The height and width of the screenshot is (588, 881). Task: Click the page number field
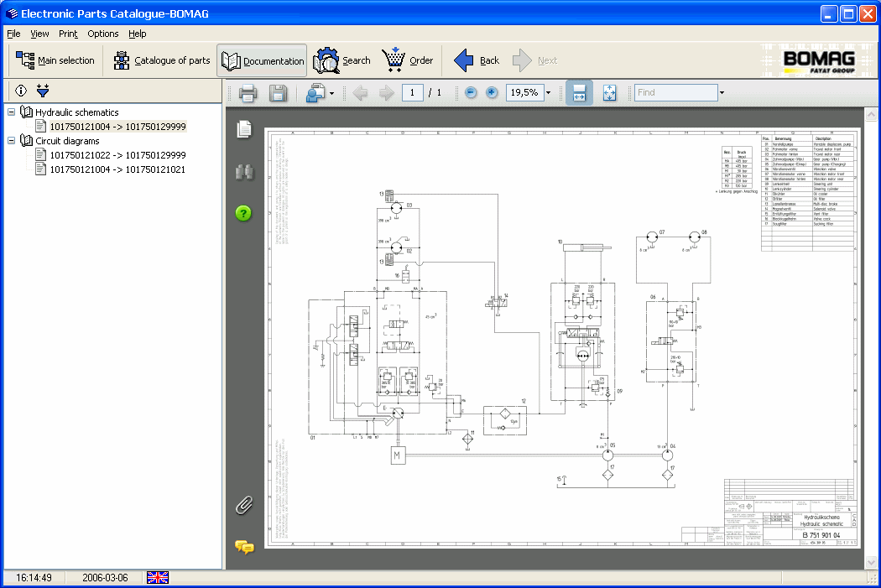tap(413, 92)
